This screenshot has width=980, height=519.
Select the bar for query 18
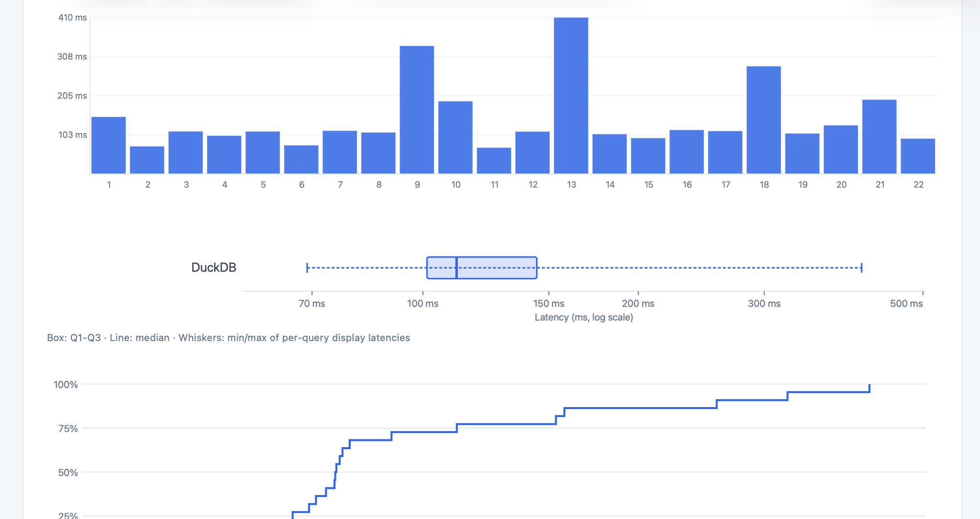pos(763,120)
